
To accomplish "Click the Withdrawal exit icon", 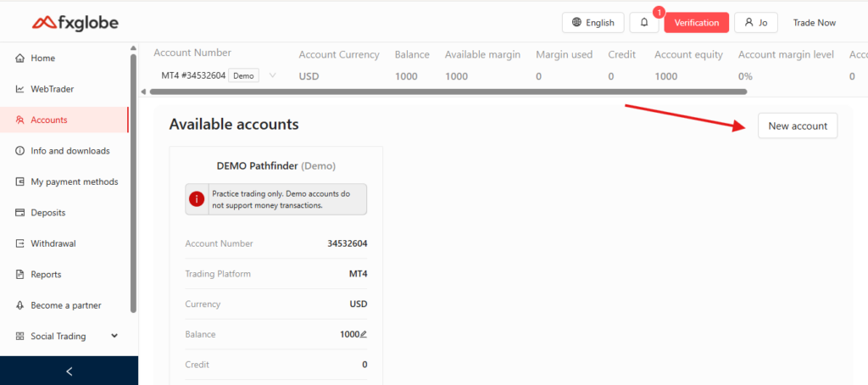I will pyautogui.click(x=20, y=243).
